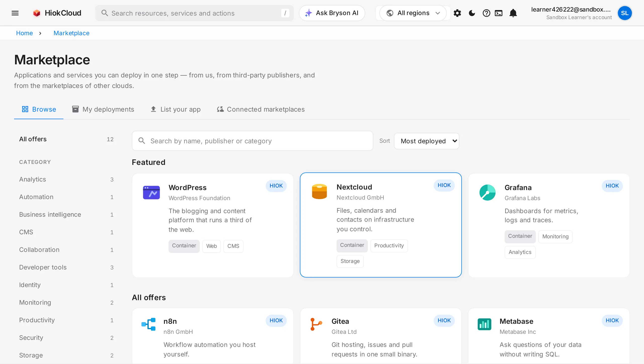This screenshot has width=644, height=364.
Task: Click the Grafana app icon
Action: [488, 193]
